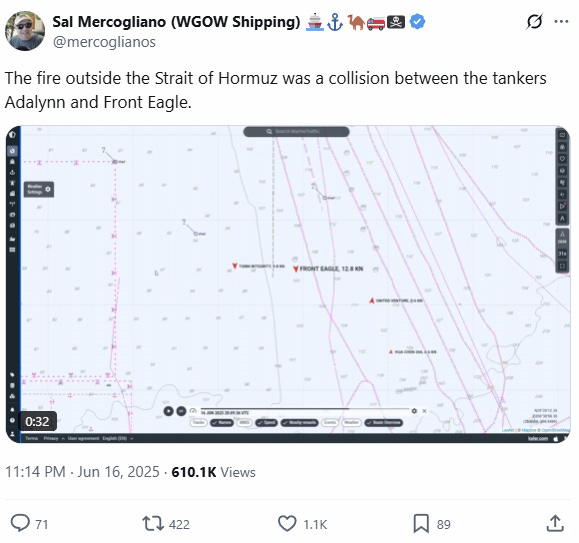Click the Search MarineTraffic field
This screenshot has height=543, width=579.
click(x=296, y=131)
